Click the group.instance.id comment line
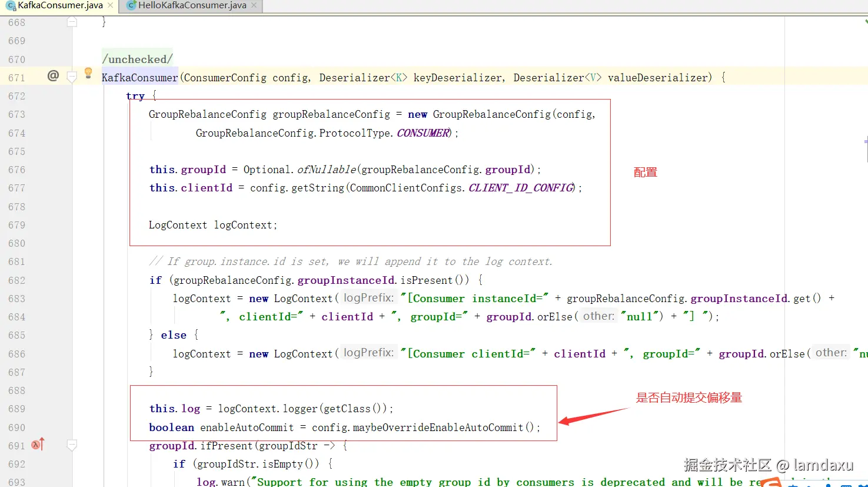 [x=351, y=261]
